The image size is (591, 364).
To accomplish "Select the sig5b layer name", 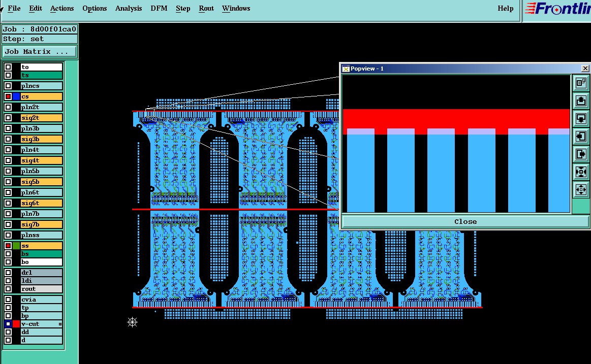I will (42, 182).
